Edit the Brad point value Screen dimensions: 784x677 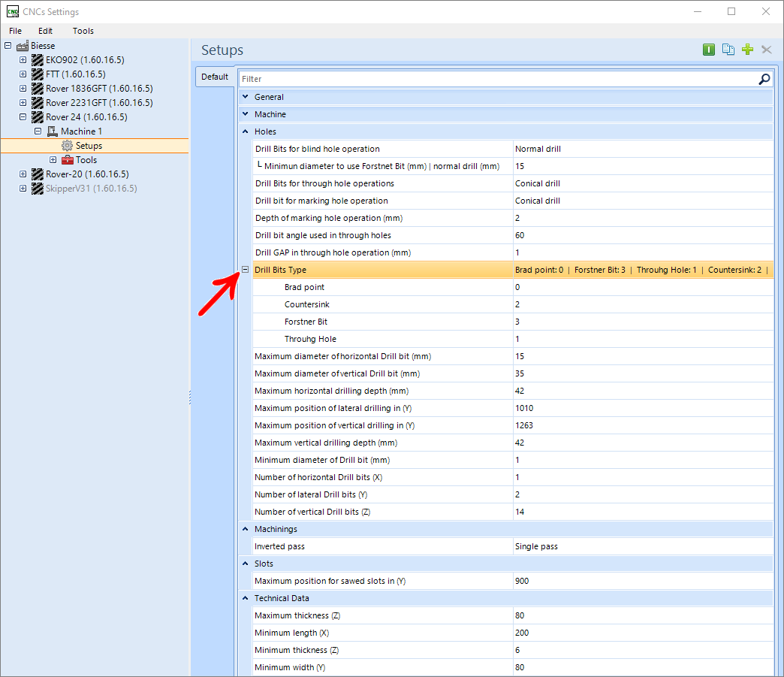coord(643,287)
